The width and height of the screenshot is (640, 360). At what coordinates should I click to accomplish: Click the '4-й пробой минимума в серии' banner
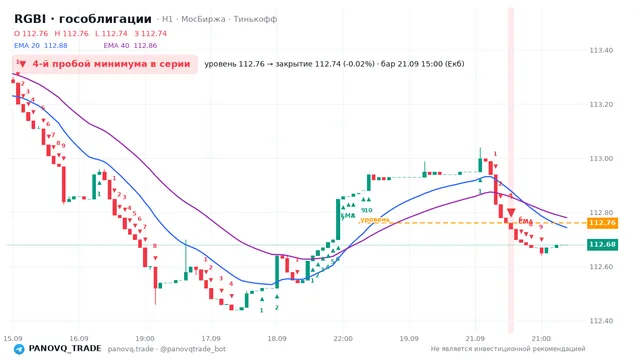point(104,64)
